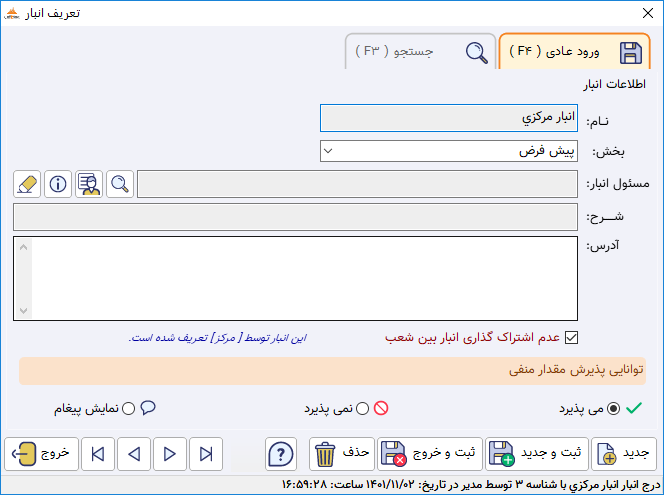
Task: Click the address box scroll down arrow
Action: [x=23, y=310]
